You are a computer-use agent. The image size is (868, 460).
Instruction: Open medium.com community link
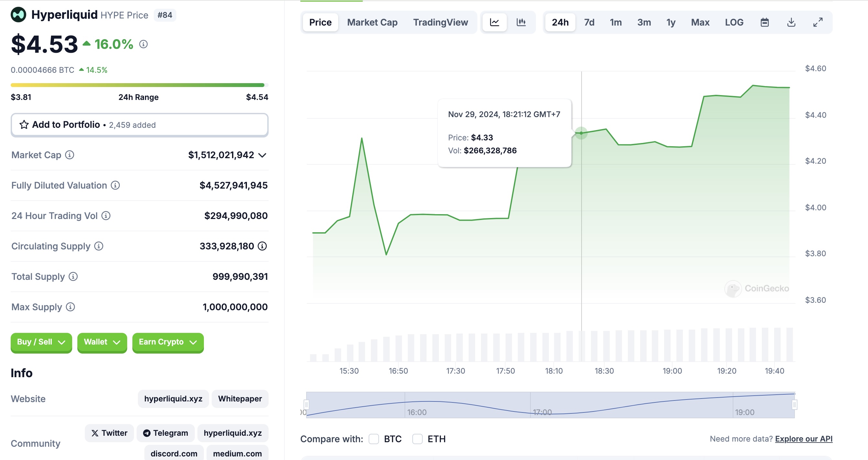point(237,453)
